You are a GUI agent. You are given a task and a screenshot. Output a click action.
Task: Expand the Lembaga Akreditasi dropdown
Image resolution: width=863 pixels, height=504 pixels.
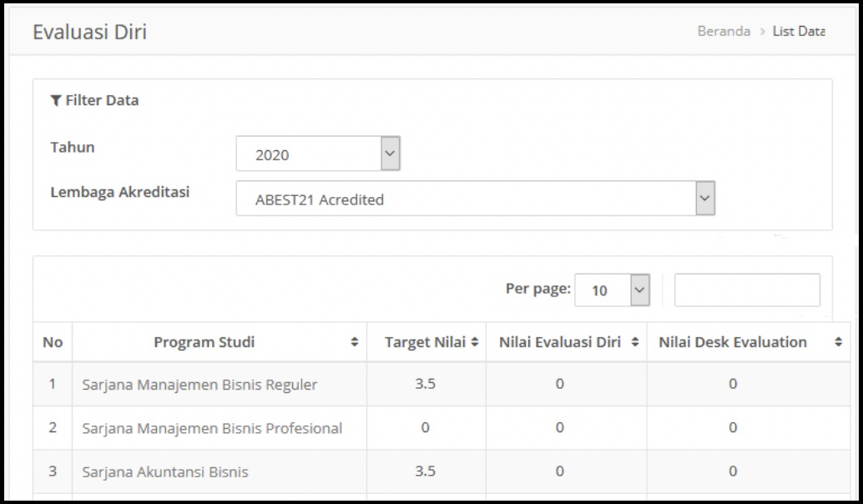(476, 199)
